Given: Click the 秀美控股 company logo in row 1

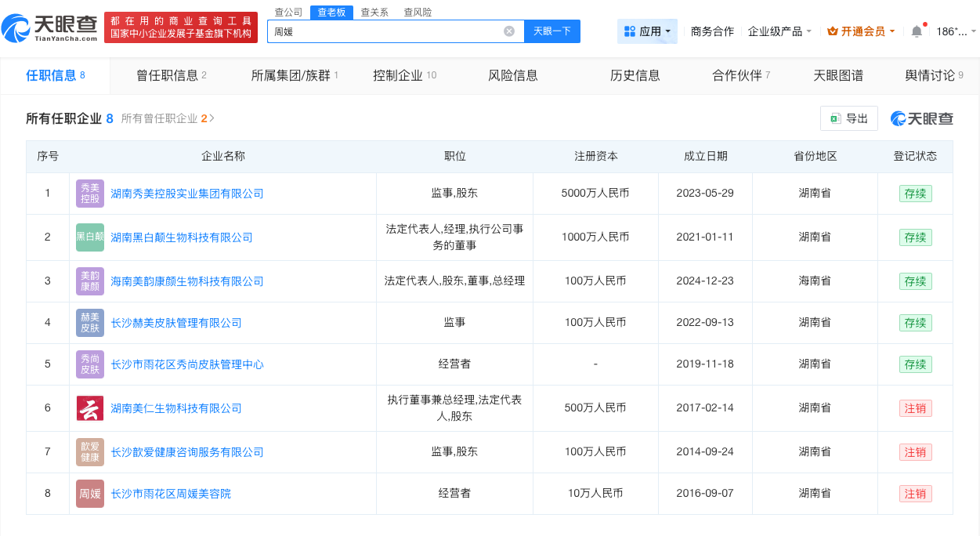Looking at the screenshot, I should [89, 193].
